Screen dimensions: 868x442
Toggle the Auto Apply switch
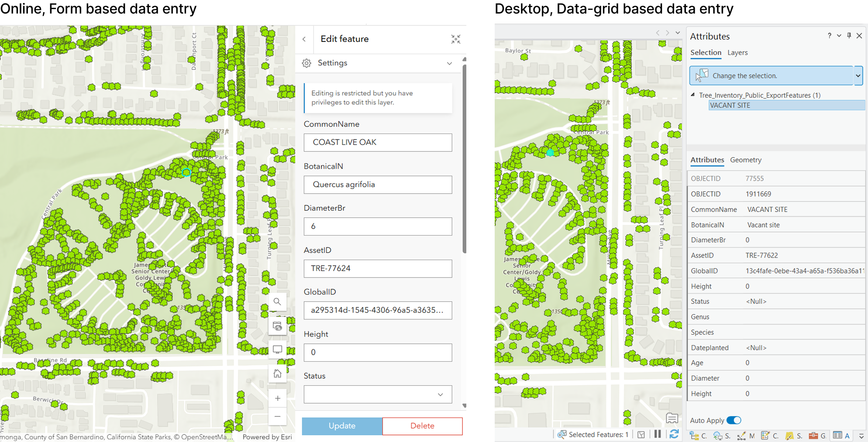[734, 420]
